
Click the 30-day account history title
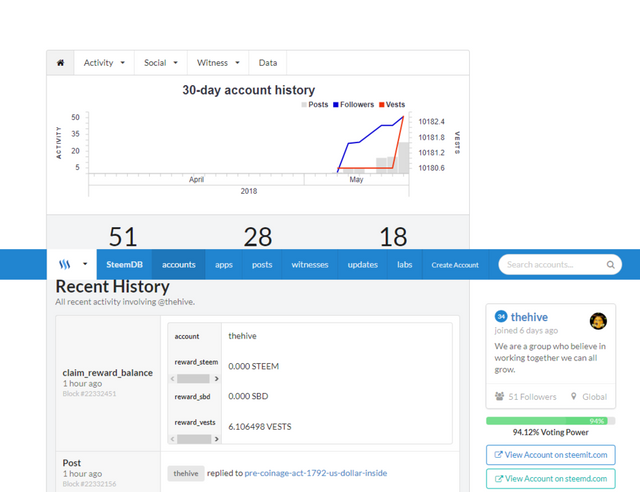pos(249,90)
